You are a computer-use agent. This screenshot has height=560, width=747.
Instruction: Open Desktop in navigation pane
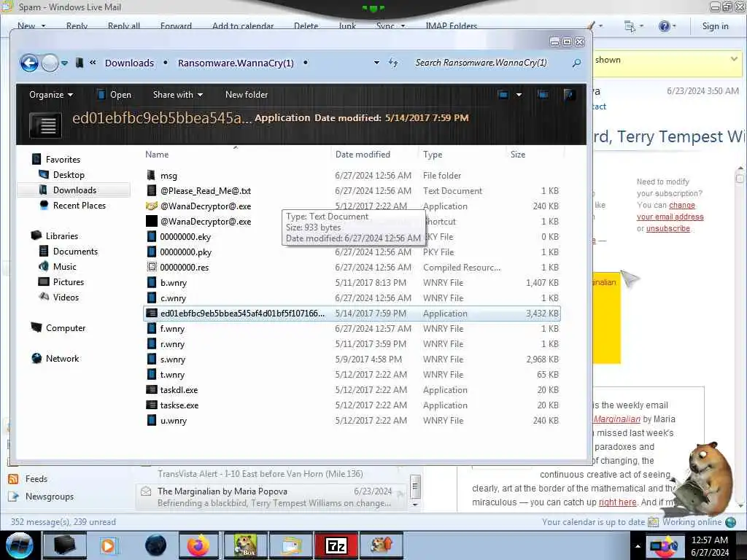(x=69, y=175)
